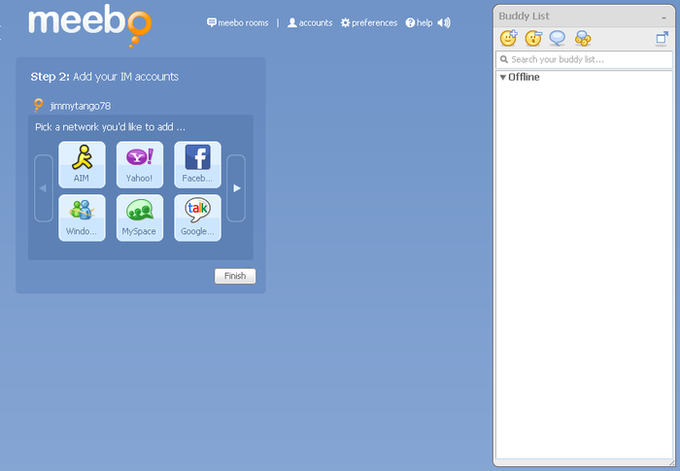The width and height of the screenshot is (680, 471).
Task: Pick the Windows Live network tile
Action: coord(82,218)
